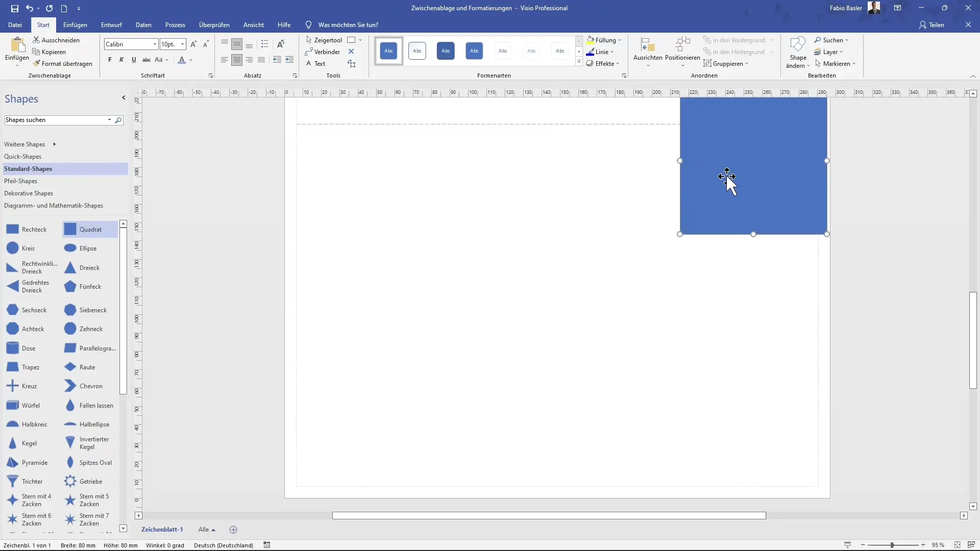Set justified text alignment
Image resolution: width=980 pixels, height=551 pixels.
261,60
